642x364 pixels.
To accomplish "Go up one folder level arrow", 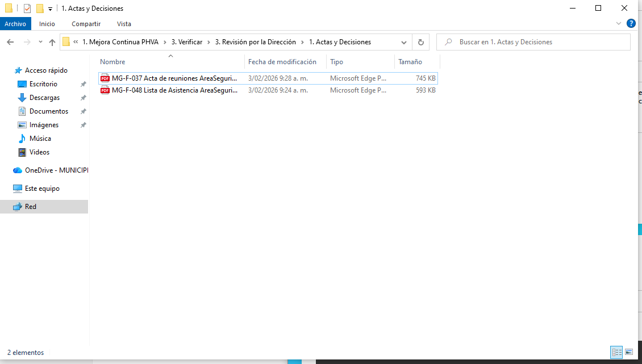I will [x=52, y=42].
